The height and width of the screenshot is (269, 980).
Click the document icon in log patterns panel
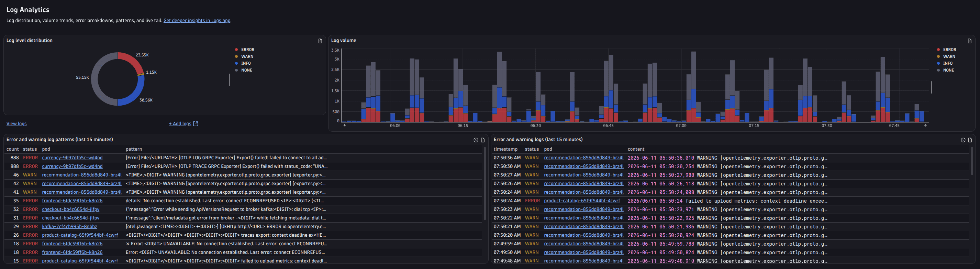483,140
